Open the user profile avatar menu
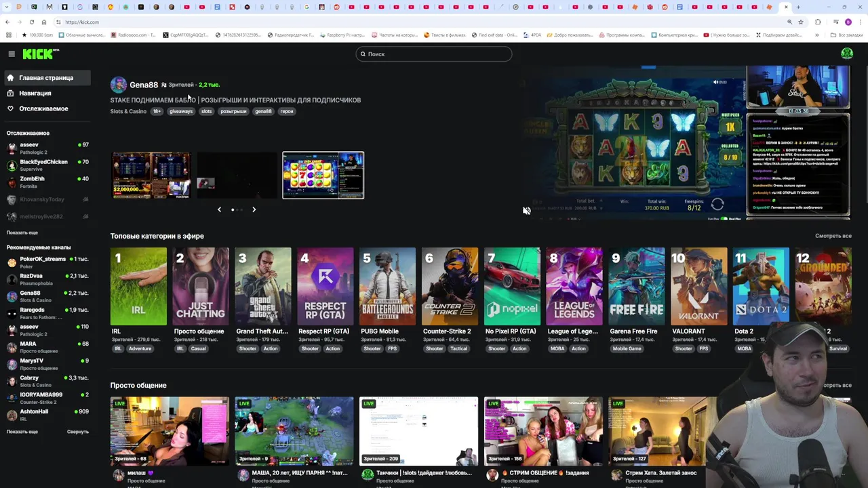This screenshot has height=488, width=868. 846,54
